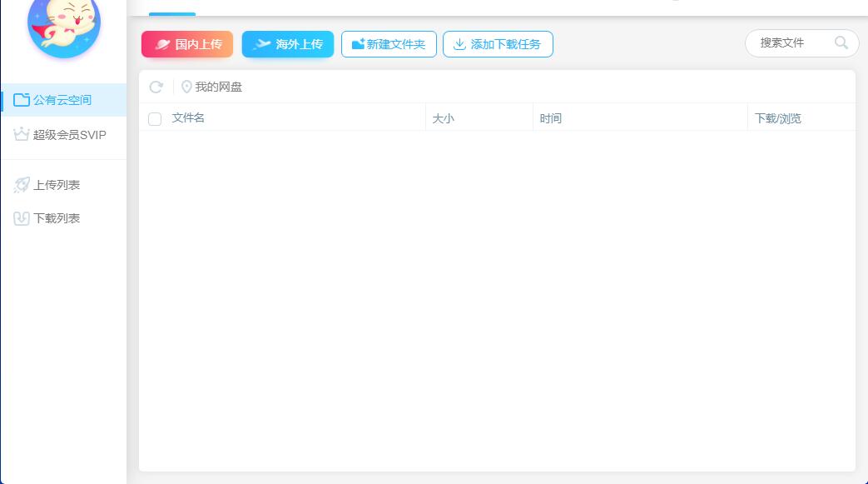Viewport: 868px width, 484px height.
Task: Click the 国内上传 upload button
Action: 187,44
